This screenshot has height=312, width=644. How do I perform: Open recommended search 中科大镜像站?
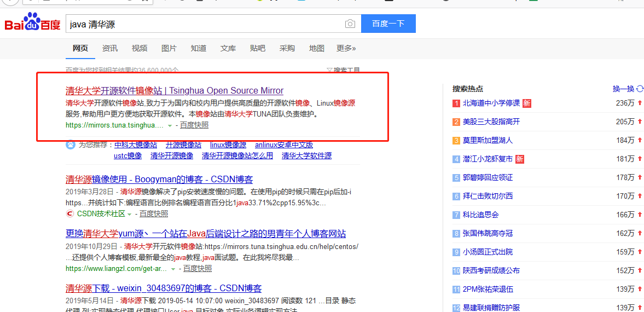[x=136, y=145]
